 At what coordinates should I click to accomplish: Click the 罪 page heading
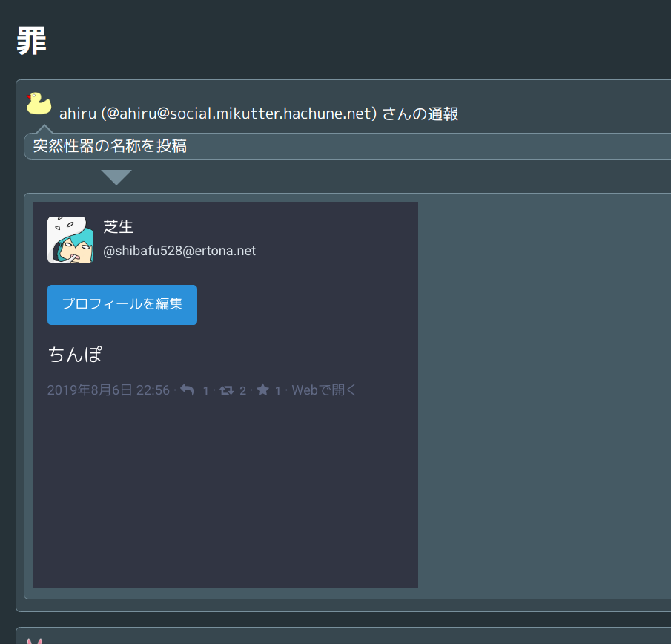click(32, 42)
